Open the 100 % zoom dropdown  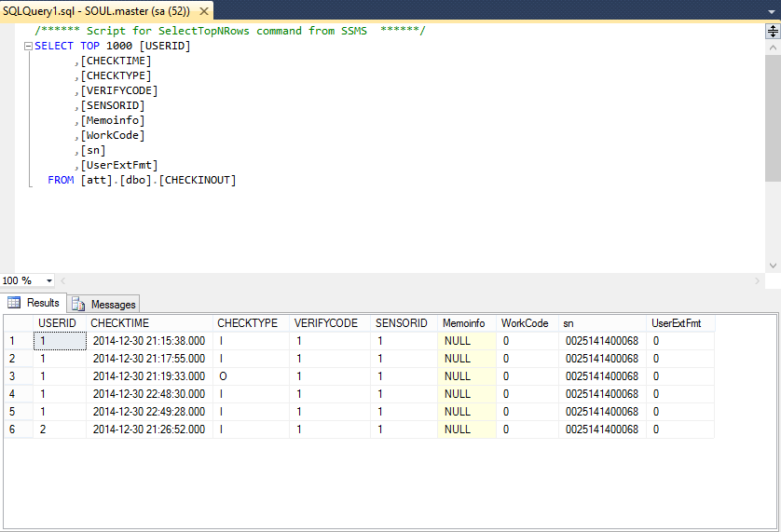(x=49, y=281)
